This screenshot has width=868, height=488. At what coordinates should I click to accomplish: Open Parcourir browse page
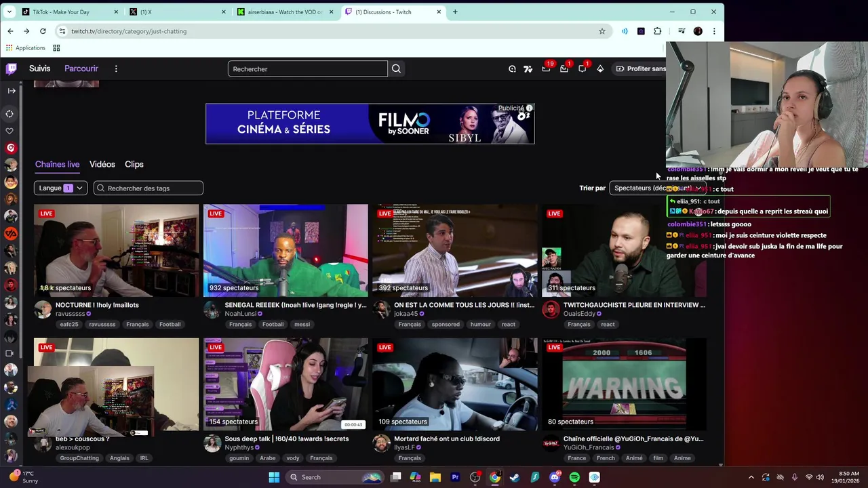click(x=81, y=68)
